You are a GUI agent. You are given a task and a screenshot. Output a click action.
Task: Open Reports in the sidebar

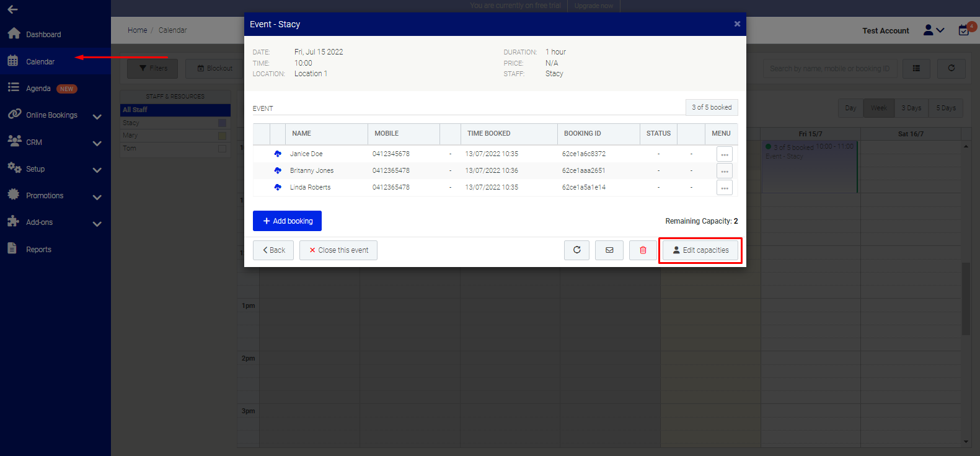tap(38, 250)
